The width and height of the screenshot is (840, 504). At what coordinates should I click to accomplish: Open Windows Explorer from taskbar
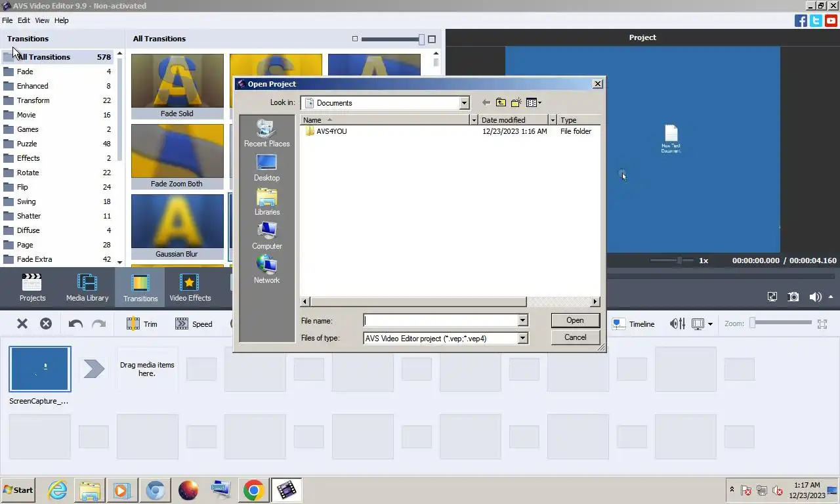pos(90,490)
